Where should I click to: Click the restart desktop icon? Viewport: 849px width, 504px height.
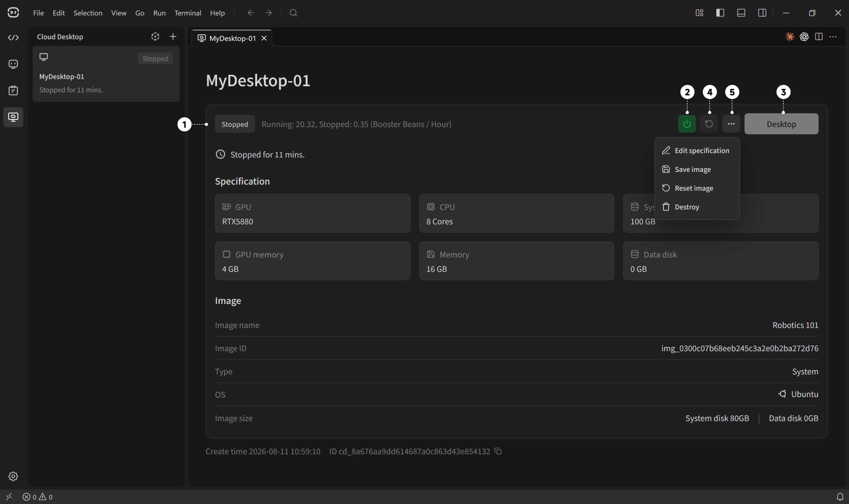[709, 124]
